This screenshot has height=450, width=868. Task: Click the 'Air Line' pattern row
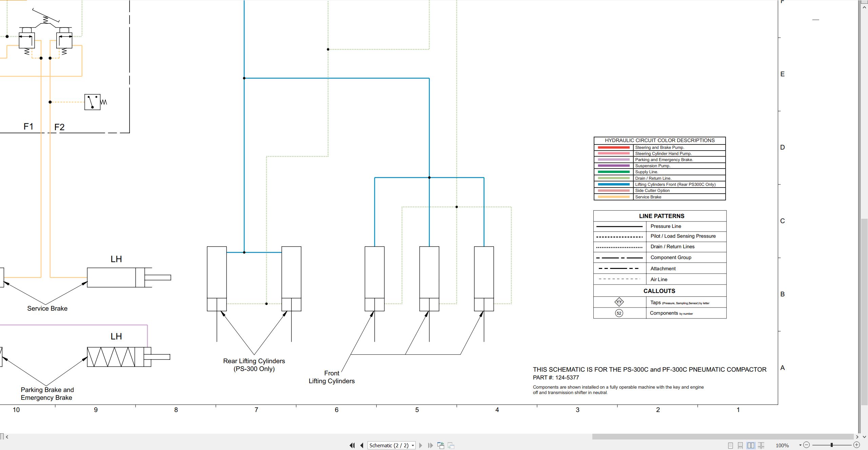click(x=660, y=279)
